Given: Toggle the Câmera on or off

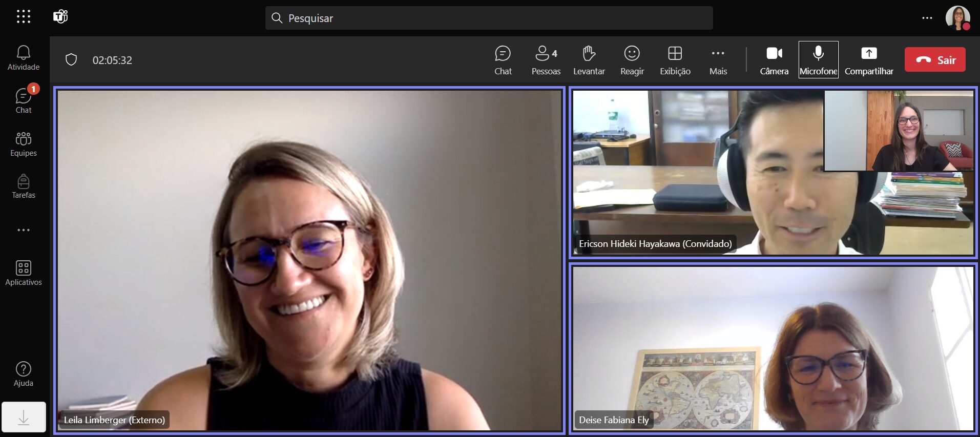Looking at the screenshot, I should pyautogui.click(x=774, y=59).
